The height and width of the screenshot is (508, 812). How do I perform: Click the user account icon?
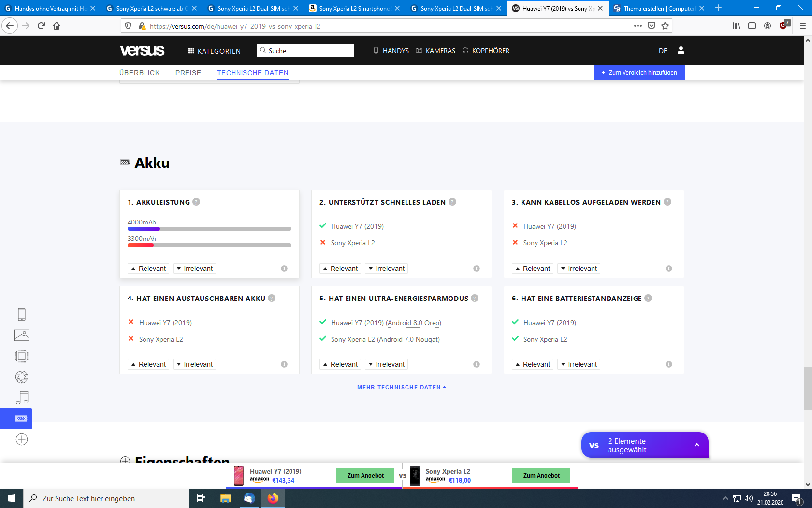coord(681,50)
